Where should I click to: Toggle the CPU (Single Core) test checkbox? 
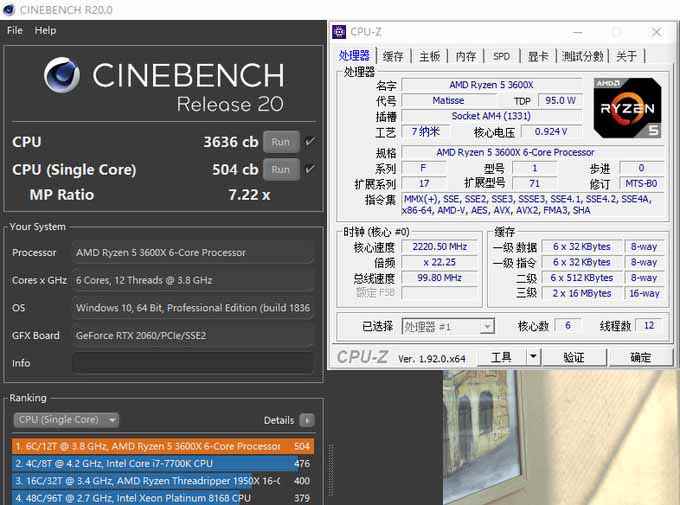click(x=310, y=169)
